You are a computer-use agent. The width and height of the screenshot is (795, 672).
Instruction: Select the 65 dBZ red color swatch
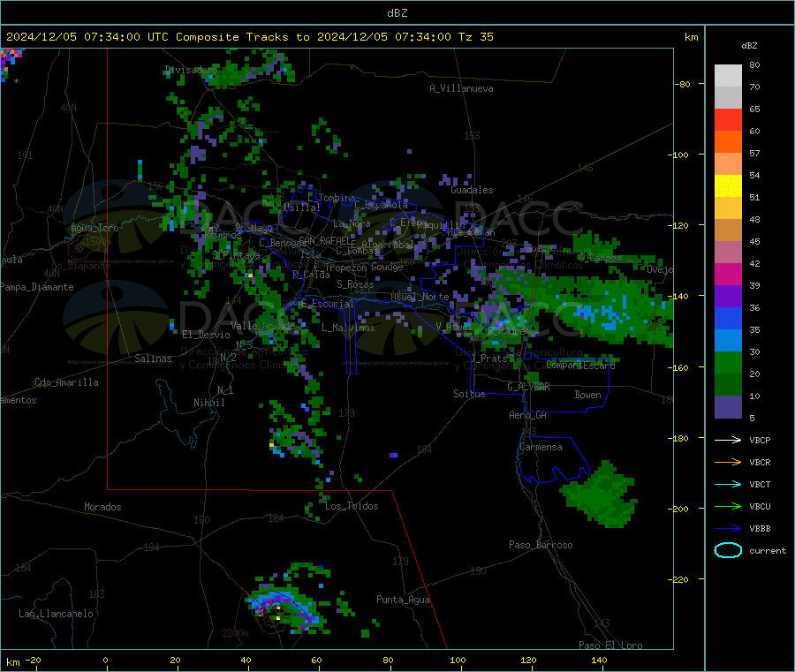pos(728,119)
